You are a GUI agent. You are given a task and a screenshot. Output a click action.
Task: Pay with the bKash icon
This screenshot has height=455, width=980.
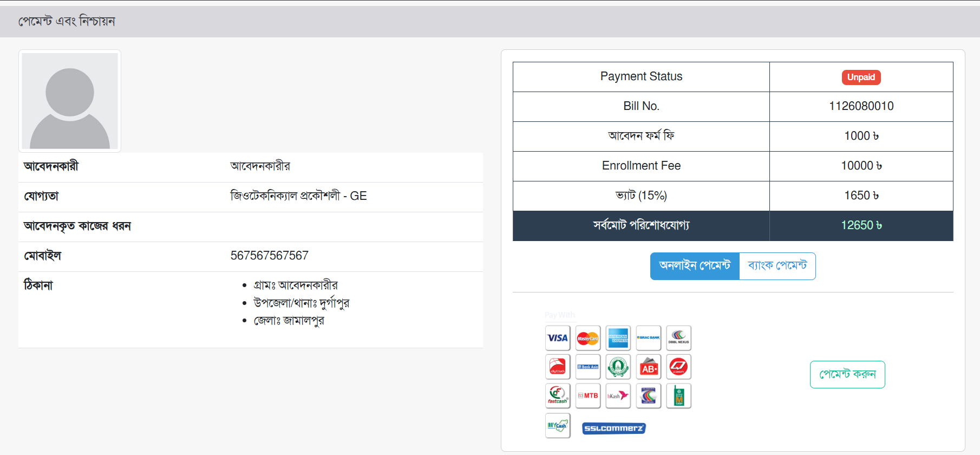click(618, 396)
